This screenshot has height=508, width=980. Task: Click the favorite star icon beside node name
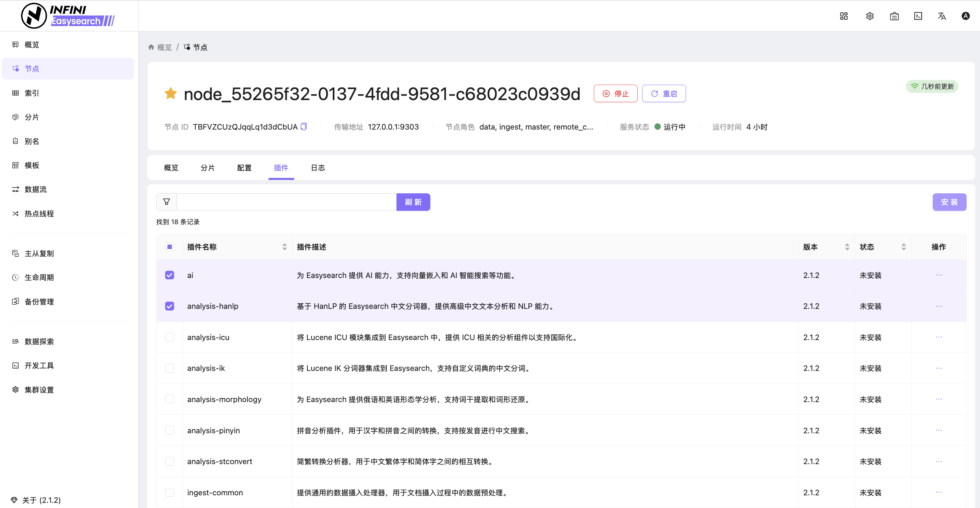pos(171,94)
